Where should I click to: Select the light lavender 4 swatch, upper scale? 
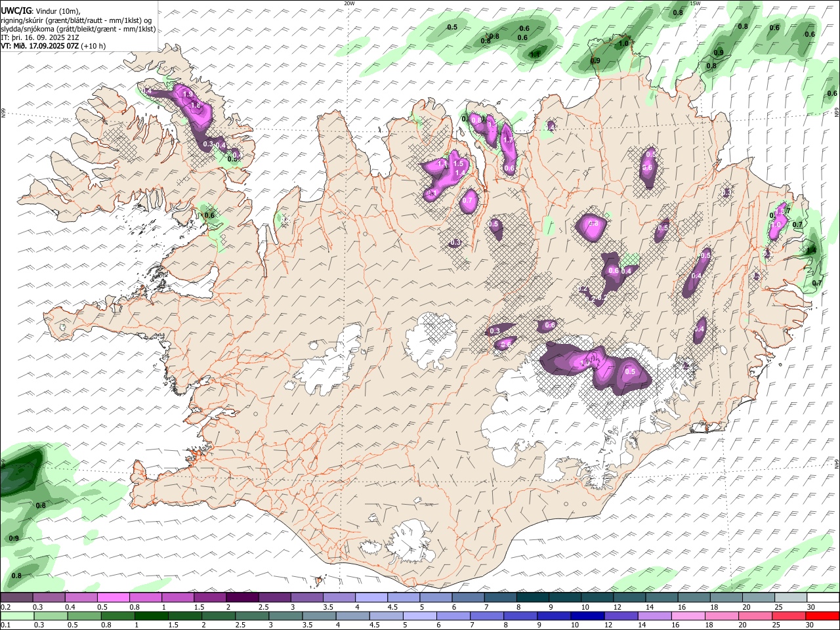370,597
